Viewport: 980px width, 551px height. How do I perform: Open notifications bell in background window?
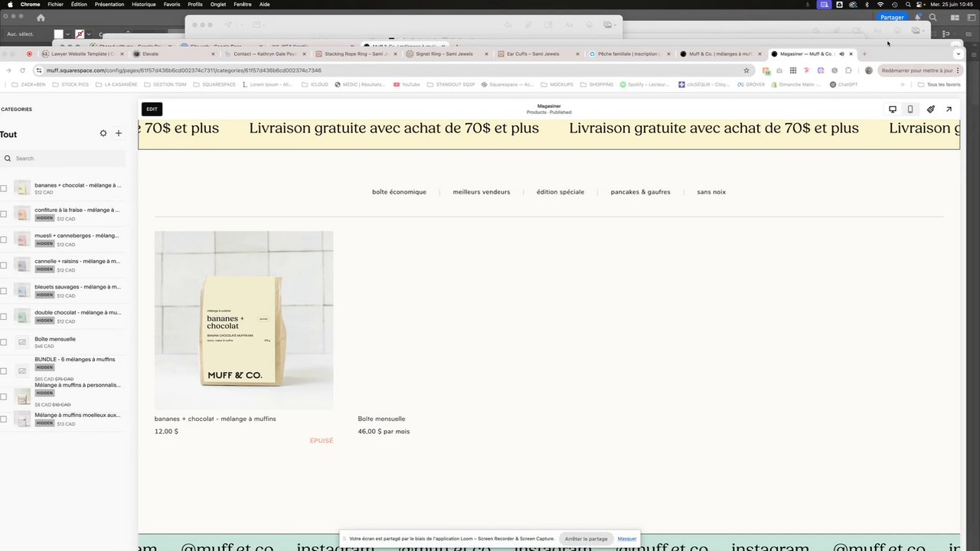pos(918,18)
